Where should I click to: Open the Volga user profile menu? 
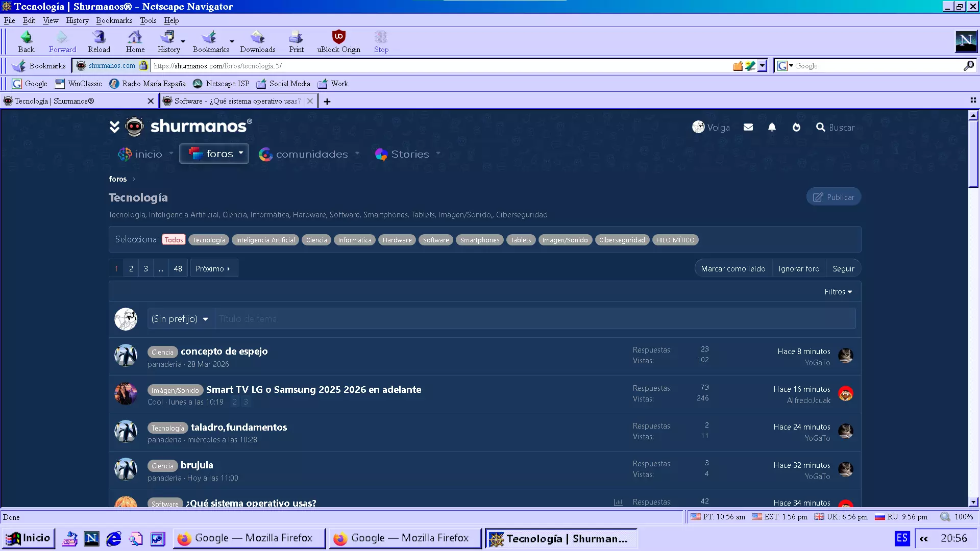click(x=711, y=127)
